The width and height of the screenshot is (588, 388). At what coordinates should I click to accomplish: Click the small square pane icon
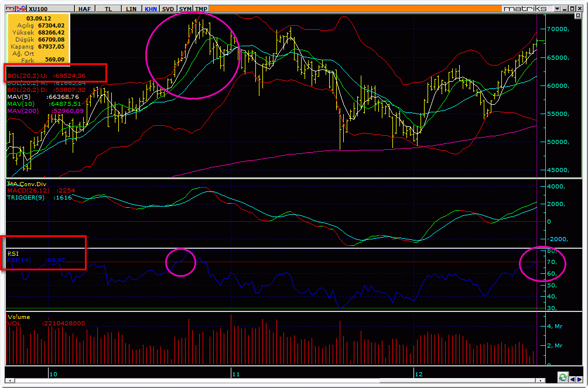click(578, 15)
